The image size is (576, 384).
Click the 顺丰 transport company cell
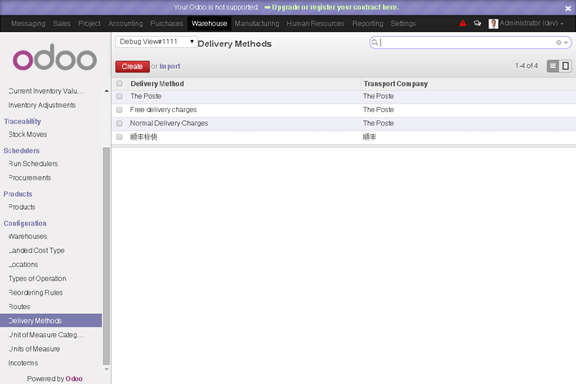[370, 137]
